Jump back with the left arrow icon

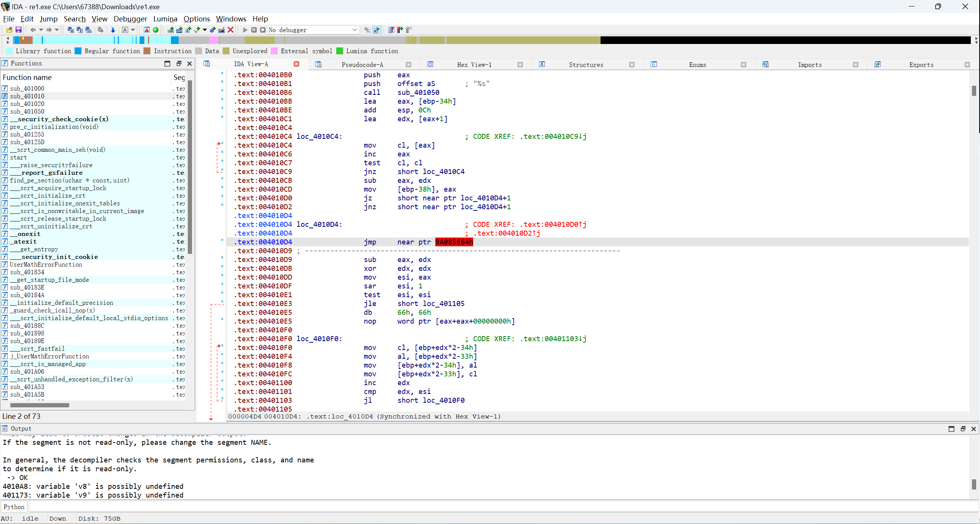[x=33, y=30]
